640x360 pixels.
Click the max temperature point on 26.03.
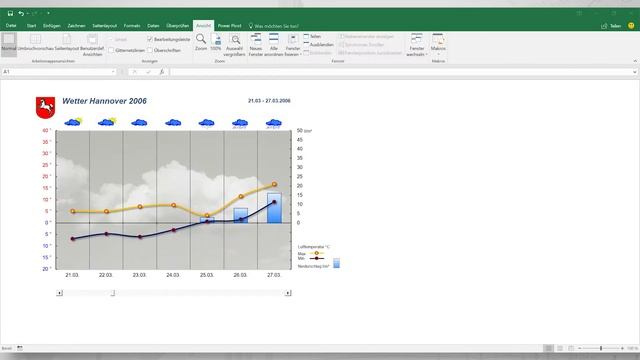pyautogui.click(x=241, y=196)
